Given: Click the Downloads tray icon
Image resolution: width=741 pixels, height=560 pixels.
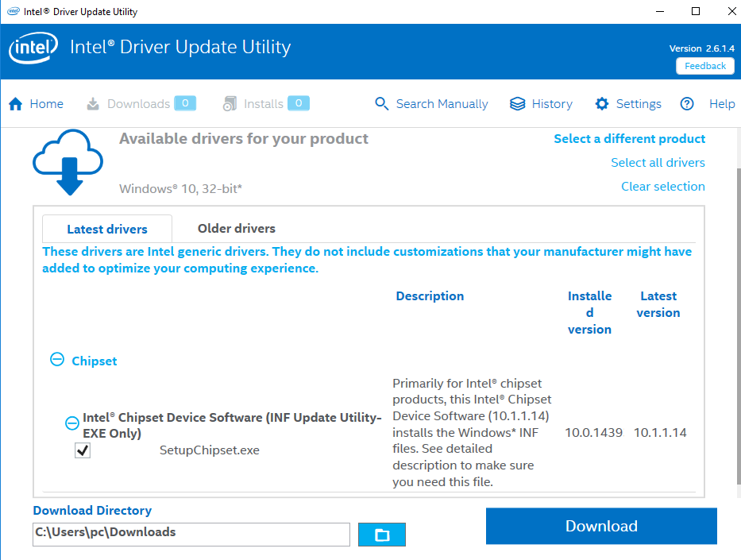Looking at the screenshot, I should pyautogui.click(x=93, y=104).
